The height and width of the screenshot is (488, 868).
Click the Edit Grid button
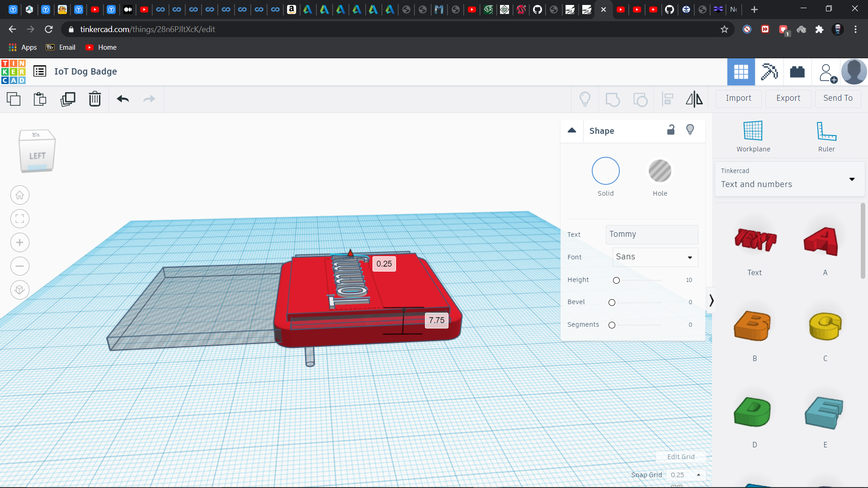[x=680, y=456]
